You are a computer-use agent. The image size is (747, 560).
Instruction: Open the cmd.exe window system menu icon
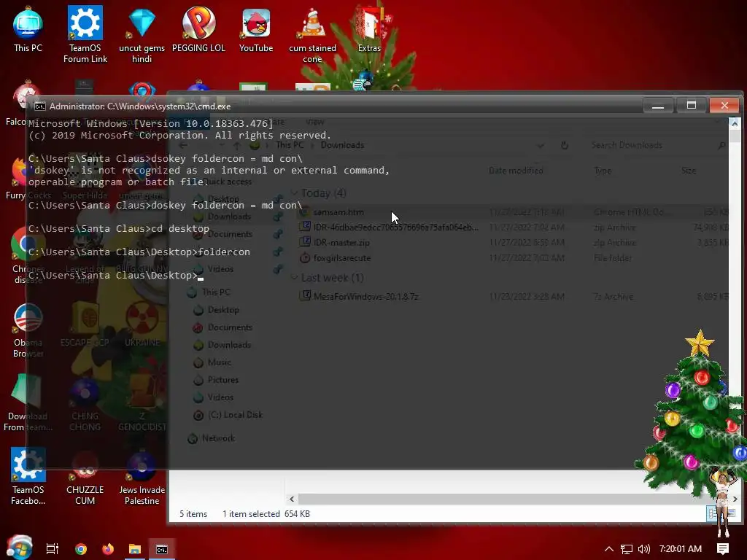pos(40,106)
